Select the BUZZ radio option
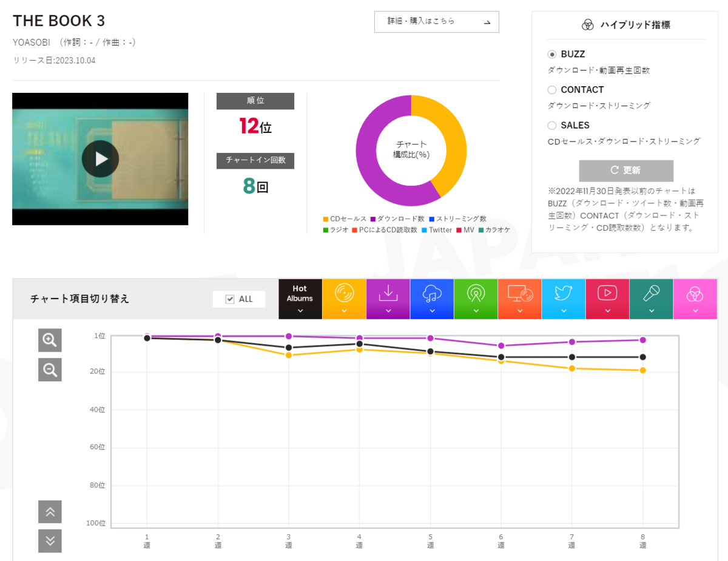Screen dimensions: 728x561 tap(552, 54)
